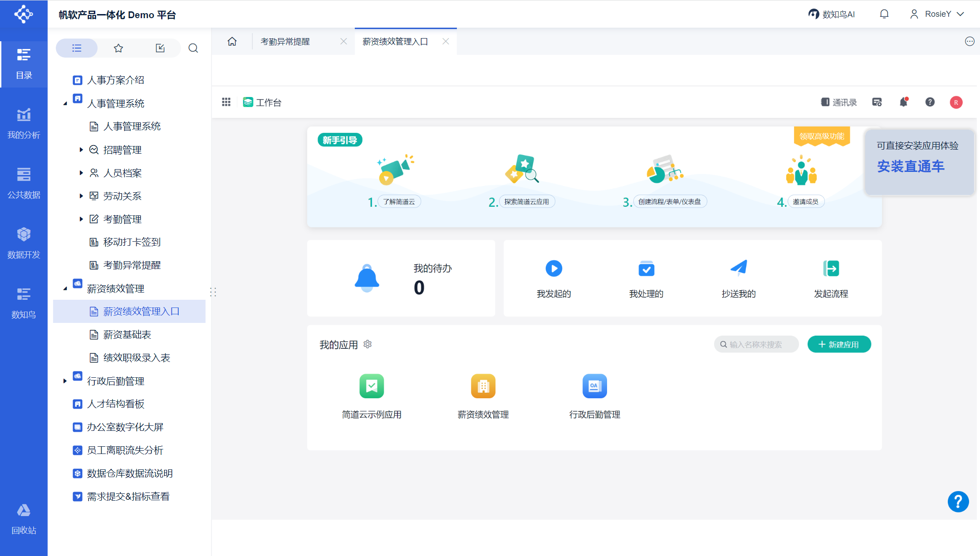Go to the home tab
This screenshot has height=556, width=980.
point(232,41)
